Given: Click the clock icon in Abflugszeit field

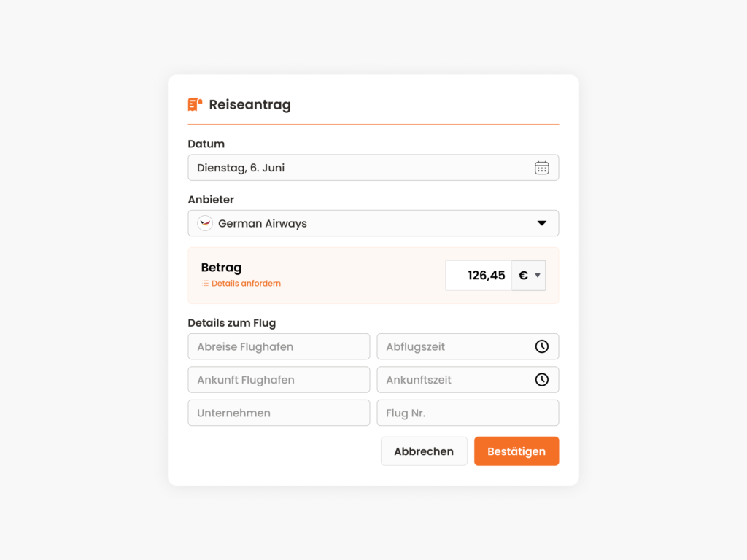Looking at the screenshot, I should pos(542,346).
